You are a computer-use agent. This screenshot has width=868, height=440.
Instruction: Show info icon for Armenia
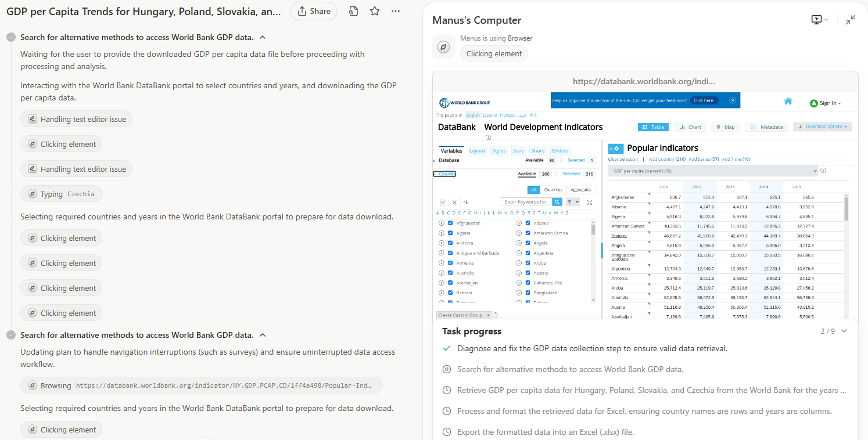(442, 263)
